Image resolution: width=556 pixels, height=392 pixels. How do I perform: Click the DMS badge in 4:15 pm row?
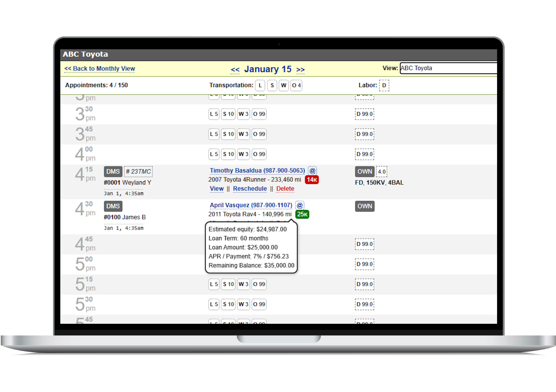pos(113,172)
